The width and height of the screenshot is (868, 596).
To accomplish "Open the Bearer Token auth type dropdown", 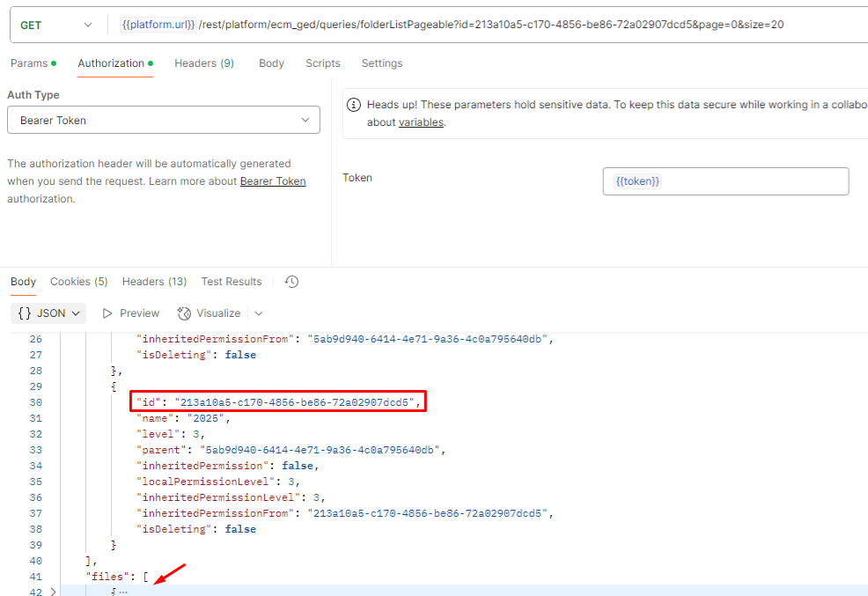I will (x=164, y=120).
